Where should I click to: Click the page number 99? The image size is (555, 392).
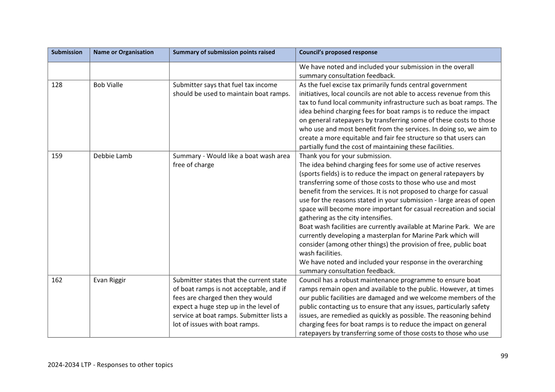coord(504,356)
